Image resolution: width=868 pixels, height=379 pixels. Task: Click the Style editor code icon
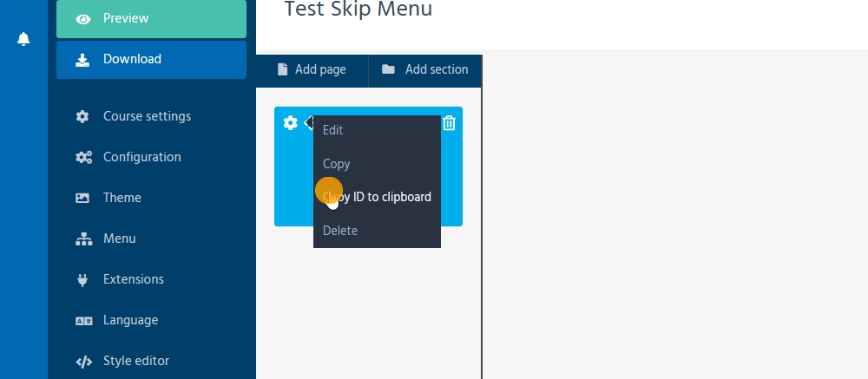click(83, 361)
